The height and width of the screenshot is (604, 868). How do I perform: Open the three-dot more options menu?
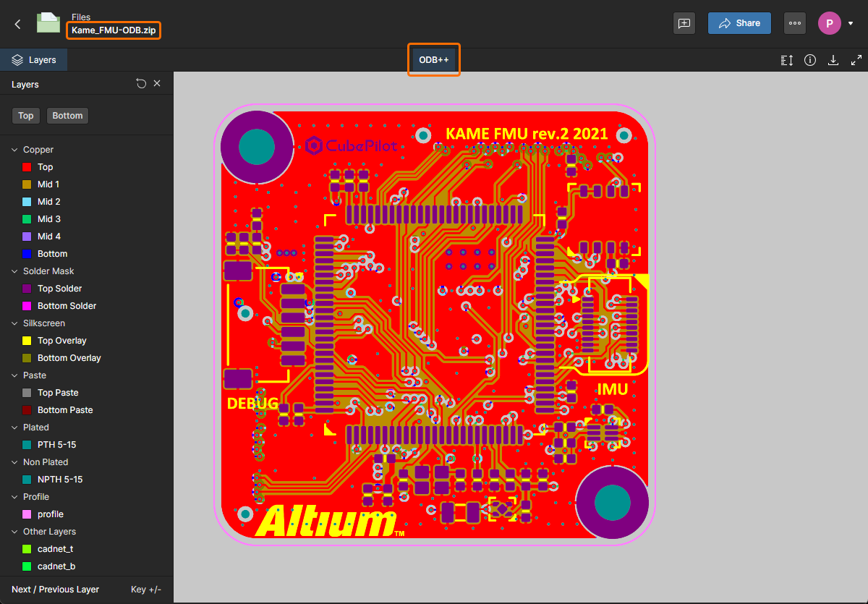click(x=795, y=23)
